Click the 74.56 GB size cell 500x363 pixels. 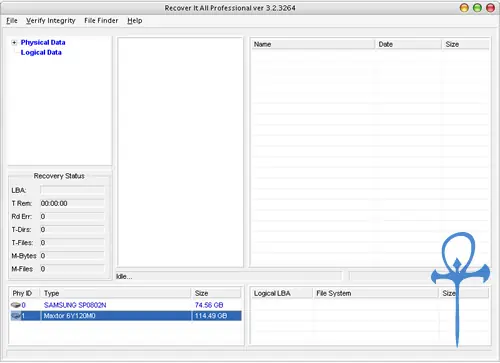(x=209, y=305)
